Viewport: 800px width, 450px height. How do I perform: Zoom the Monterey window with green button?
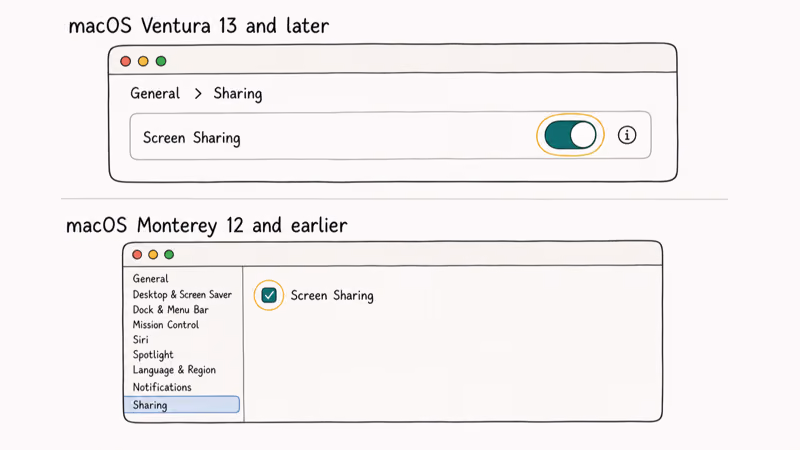click(x=169, y=255)
